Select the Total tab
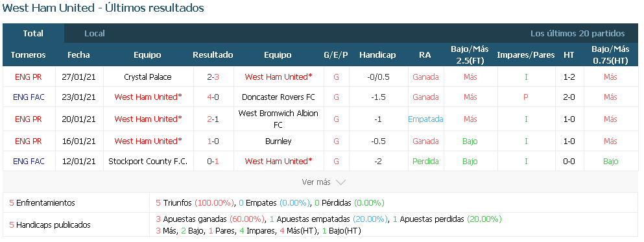The width and height of the screenshot is (644, 242). (33, 34)
